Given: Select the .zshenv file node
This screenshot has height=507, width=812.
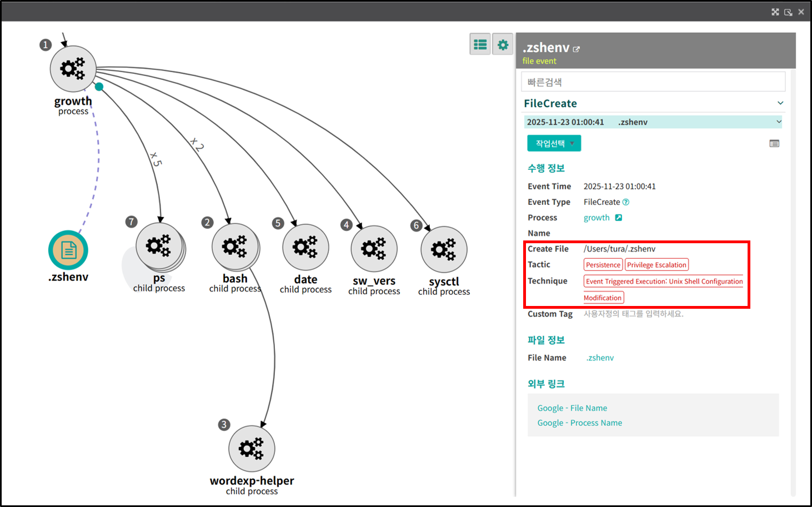Looking at the screenshot, I should (68, 250).
